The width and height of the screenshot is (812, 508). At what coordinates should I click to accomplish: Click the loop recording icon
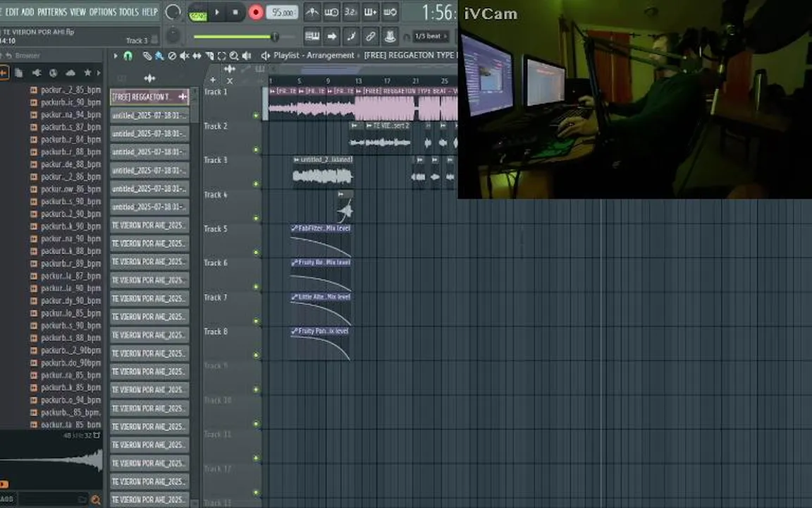click(390, 12)
